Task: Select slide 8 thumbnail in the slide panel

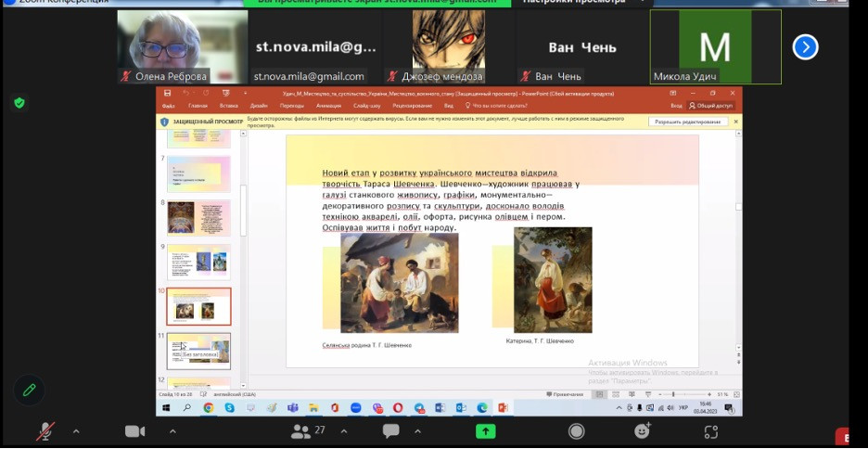Action: click(198, 218)
